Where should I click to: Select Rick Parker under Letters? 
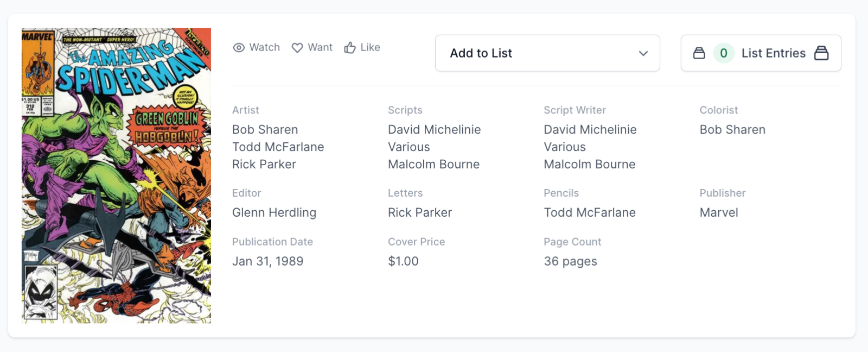point(420,213)
